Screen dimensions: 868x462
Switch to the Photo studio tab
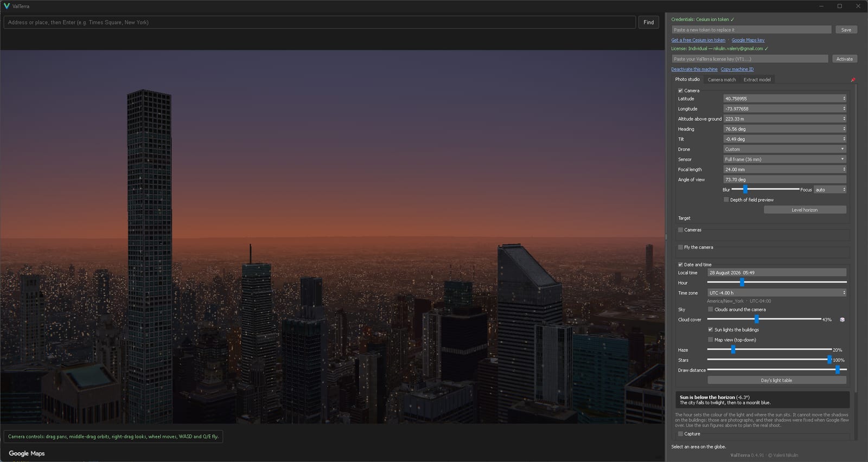pos(687,80)
